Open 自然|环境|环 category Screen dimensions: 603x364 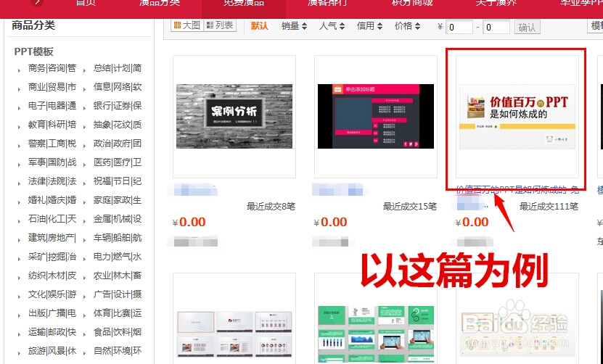118,350
